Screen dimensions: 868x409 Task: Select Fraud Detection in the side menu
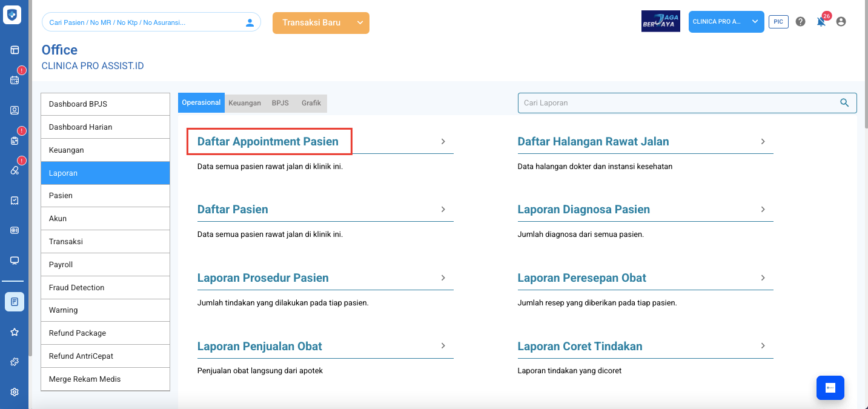click(x=105, y=287)
